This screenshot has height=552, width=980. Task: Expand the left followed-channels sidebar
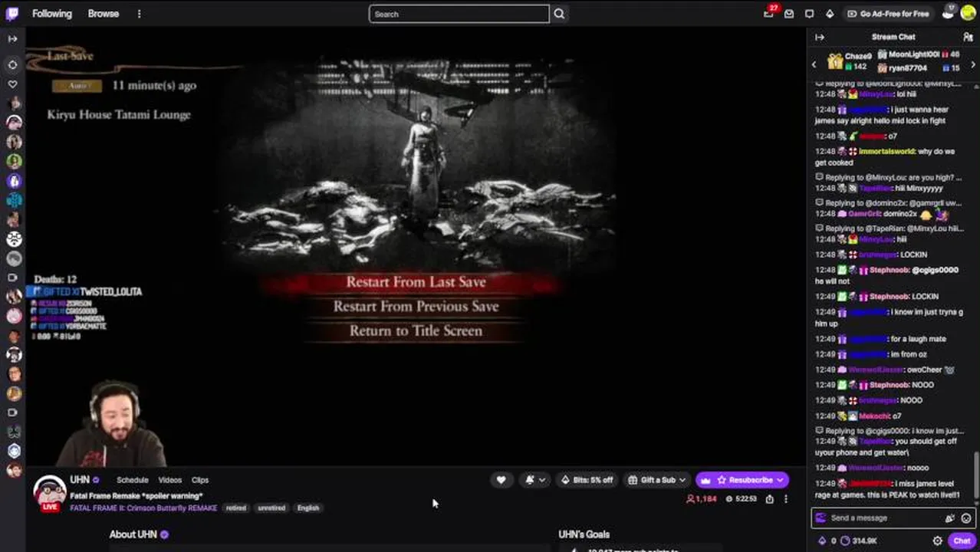click(13, 38)
